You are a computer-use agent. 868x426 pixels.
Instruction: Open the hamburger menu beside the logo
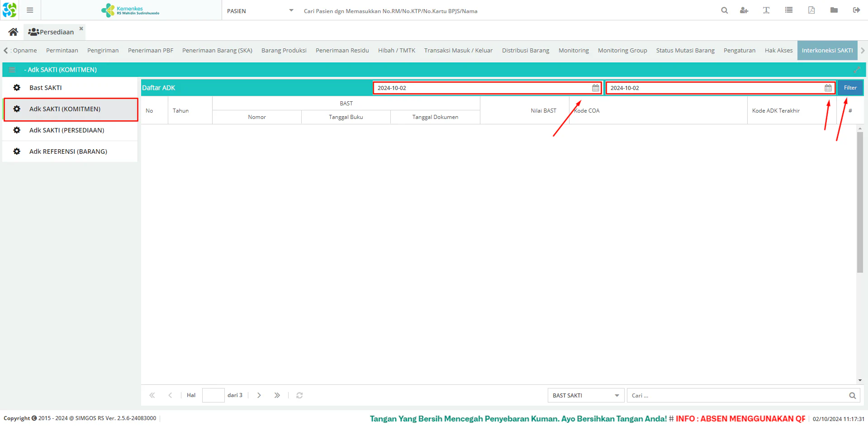(30, 10)
